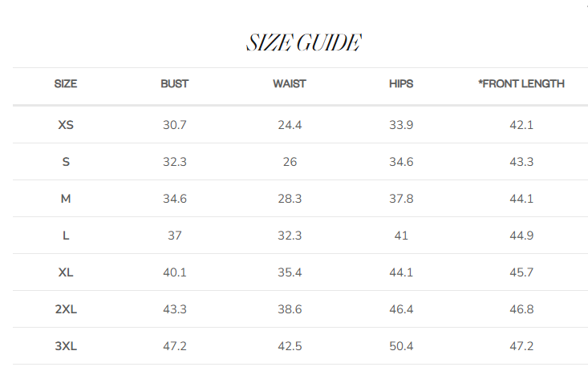Click the 3XL hips value 50.4
Image resolution: width=588 pixels, height=371 pixels.
[401, 346]
